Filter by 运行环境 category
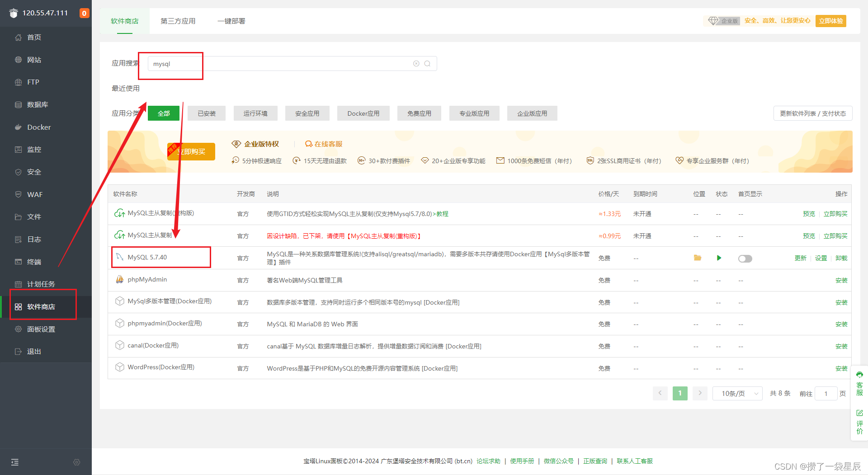This screenshot has height=475, width=868. point(255,113)
